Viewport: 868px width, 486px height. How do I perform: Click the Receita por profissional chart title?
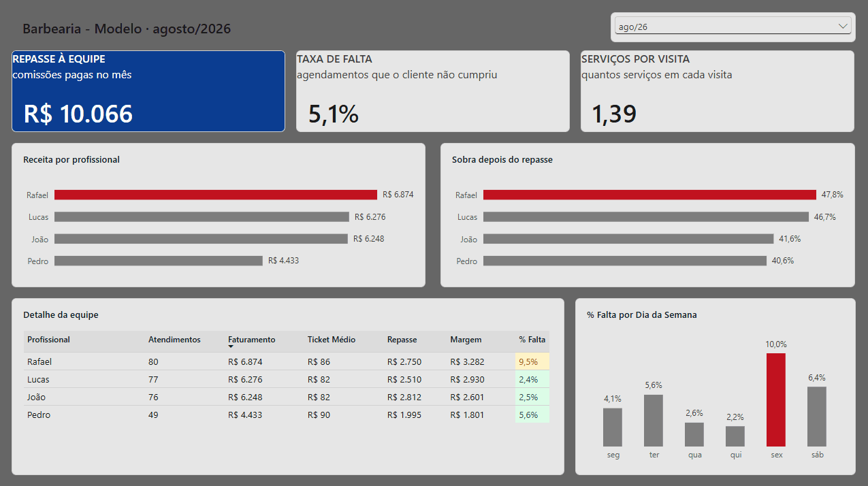71,160
